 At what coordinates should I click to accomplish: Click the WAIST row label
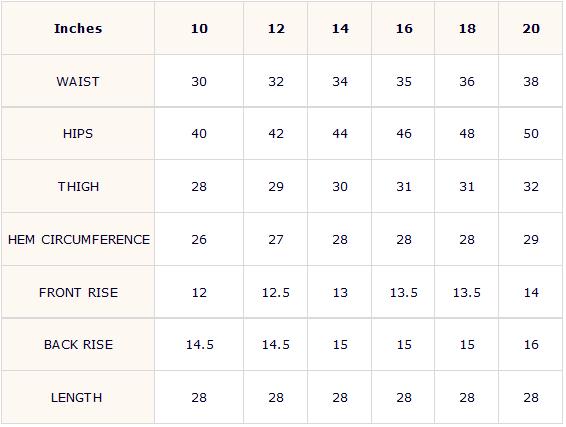coord(78,81)
